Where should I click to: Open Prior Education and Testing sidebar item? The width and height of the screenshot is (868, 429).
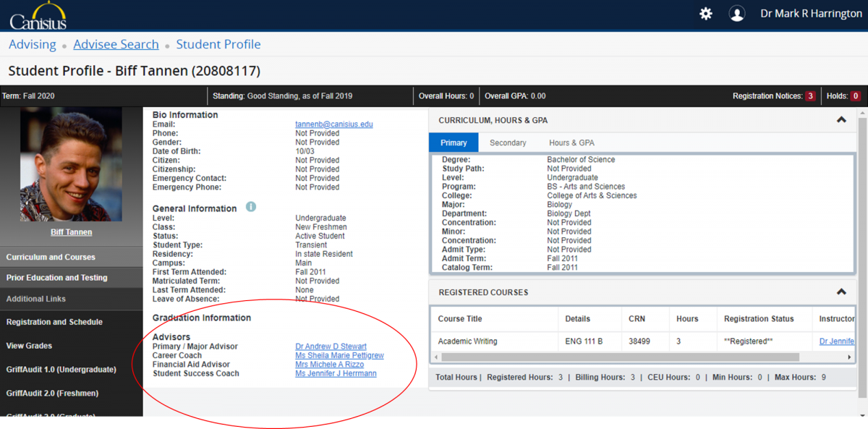point(56,278)
